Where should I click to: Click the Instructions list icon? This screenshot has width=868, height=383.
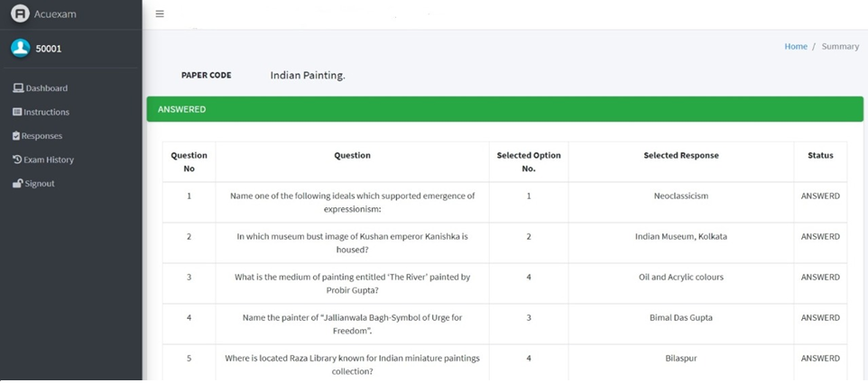17,112
